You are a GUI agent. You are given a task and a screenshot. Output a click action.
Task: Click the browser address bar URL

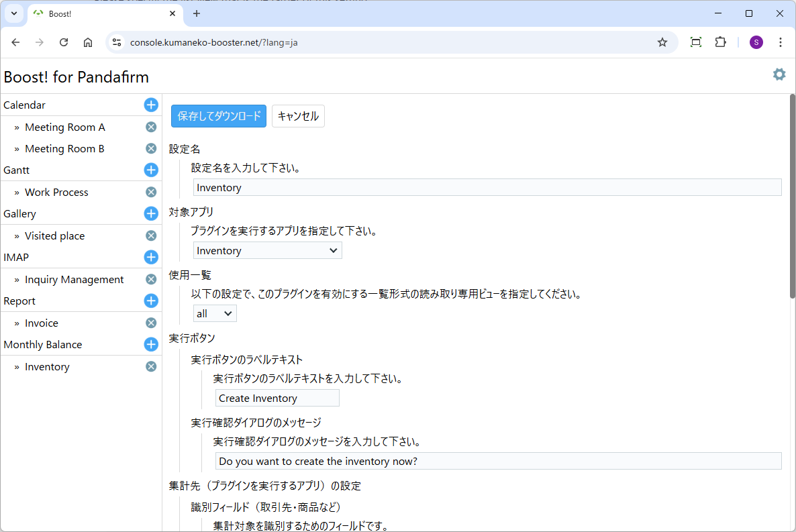pyautogui.click(x=213, y=43)
